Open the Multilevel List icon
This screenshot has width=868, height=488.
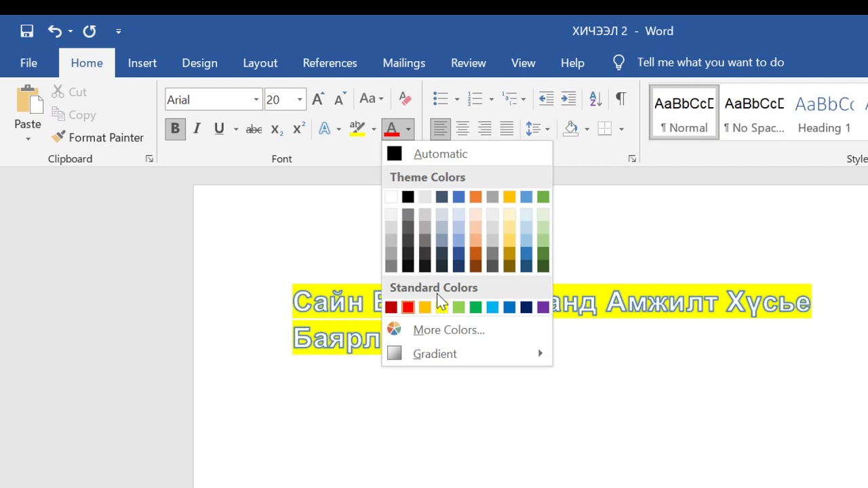[509, 99]
